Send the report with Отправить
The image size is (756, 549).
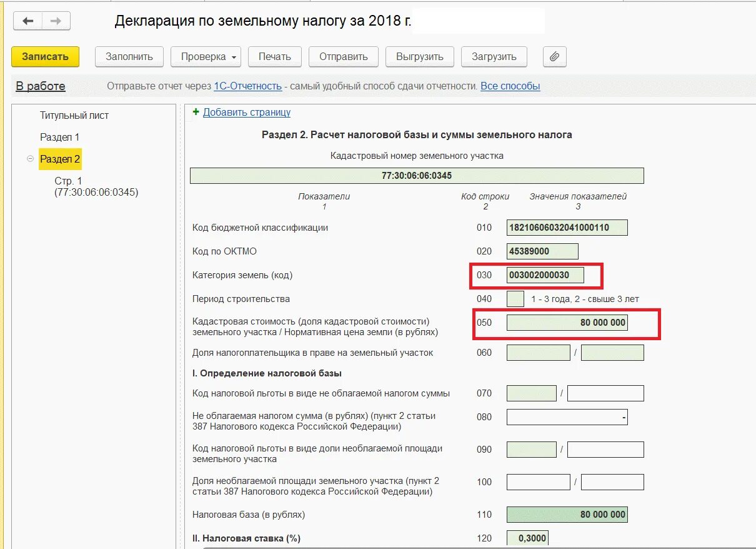click(x=344, y=57)
